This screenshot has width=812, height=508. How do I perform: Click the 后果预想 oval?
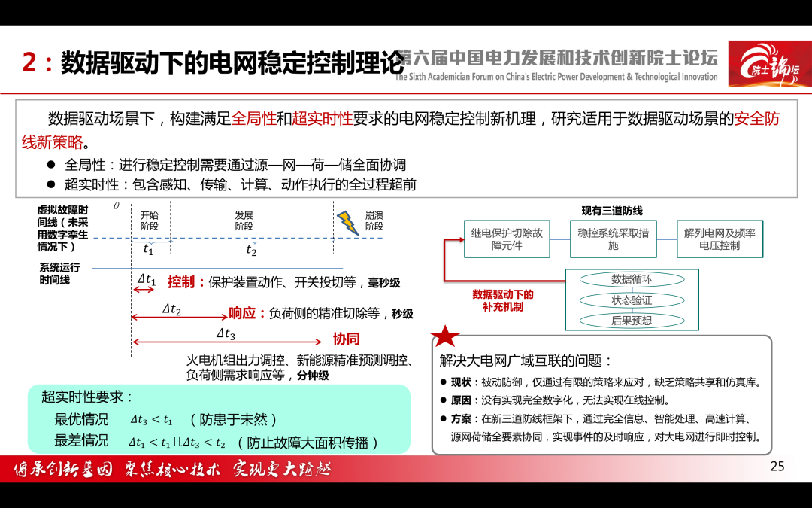click(632, 321)
